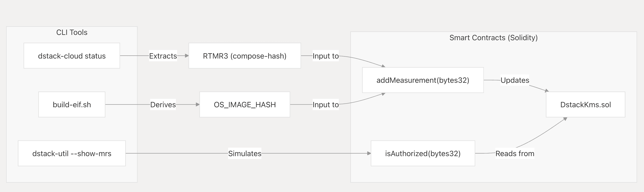Click the arrowhead entering the isAuthorized node
644x192 pixels.
(x=369, y=153)
